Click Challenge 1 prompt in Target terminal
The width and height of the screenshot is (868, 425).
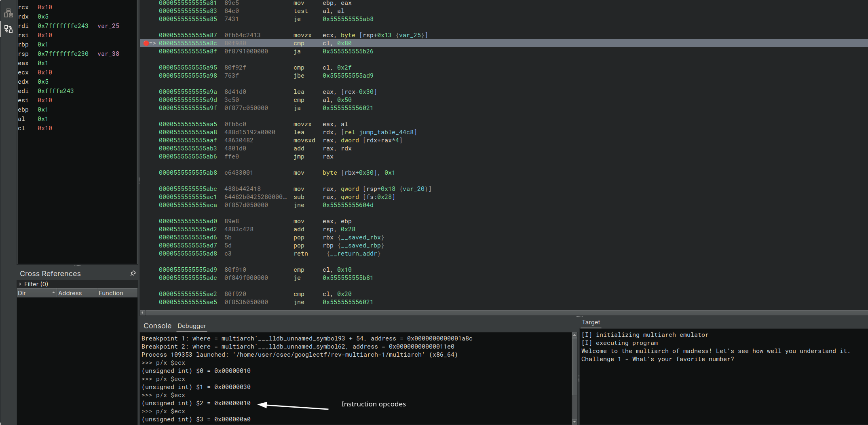pyautogui.click(x=657, y=359)
